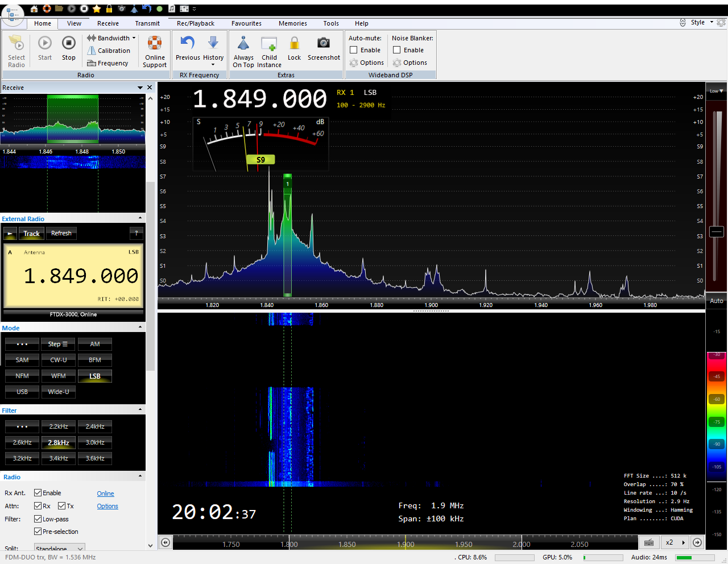The height and width of the screenshot is (564, 728).
Task: Click the Start radio icon
Action: [x=45, y=44]
